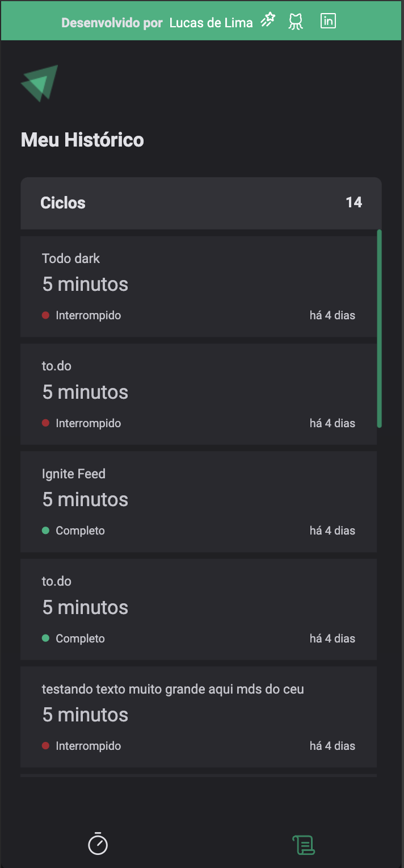Click the Completo status under Ignite Feed

pyautogui.click(x=80, y=531)
